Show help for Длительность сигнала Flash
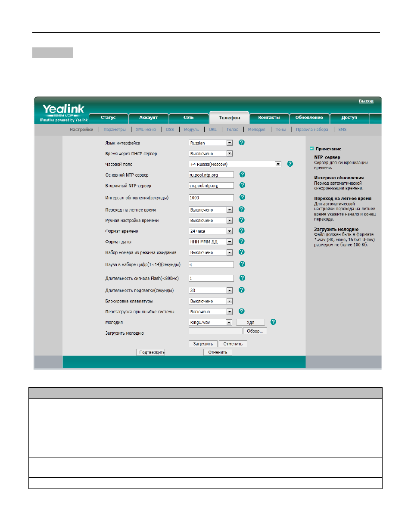This screenshot has height=532, width=411. point(242,278)
